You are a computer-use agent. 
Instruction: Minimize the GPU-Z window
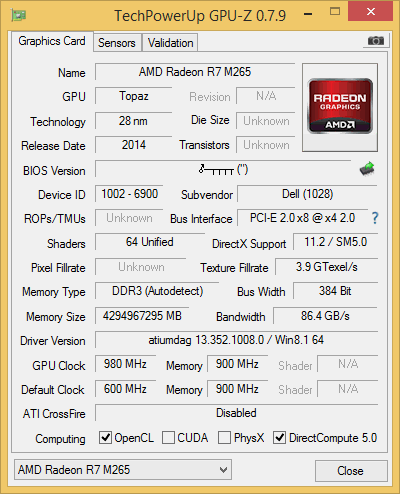pyautogui.click(x=308, y=14)
